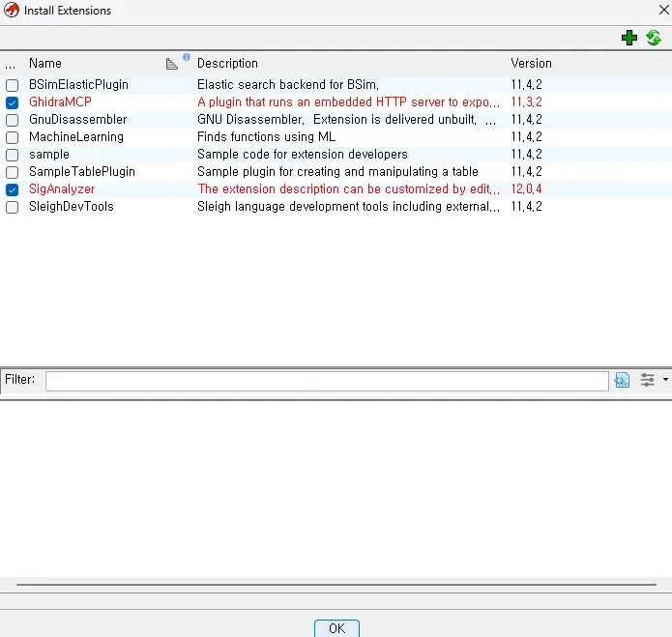Open the filter options settings icon
672x637 pixels.
(x=648, y=380)
